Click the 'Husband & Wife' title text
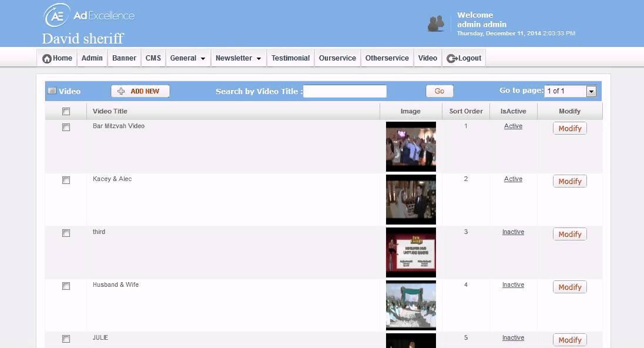The image size is (644, 348). pyautogui.click(x=115, y=285)
